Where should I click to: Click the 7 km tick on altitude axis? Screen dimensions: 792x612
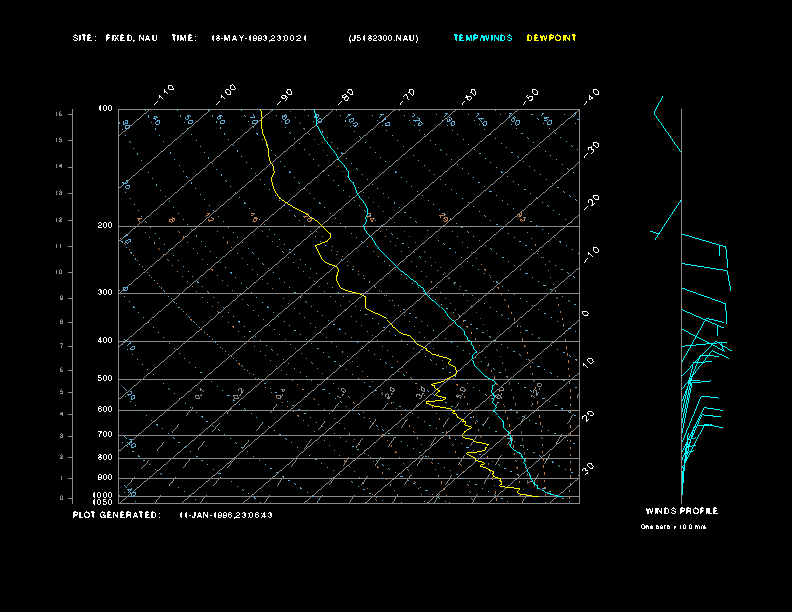tap(62, 346)
